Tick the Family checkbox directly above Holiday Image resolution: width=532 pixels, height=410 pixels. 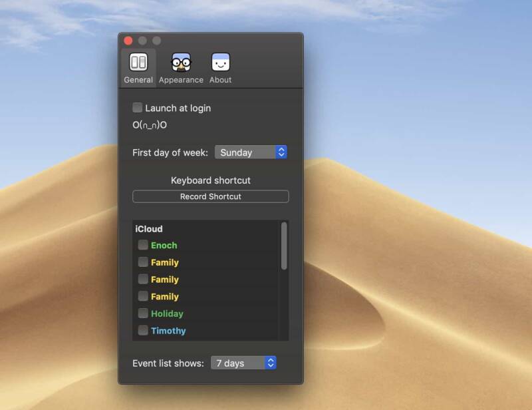tap(143, 296)
